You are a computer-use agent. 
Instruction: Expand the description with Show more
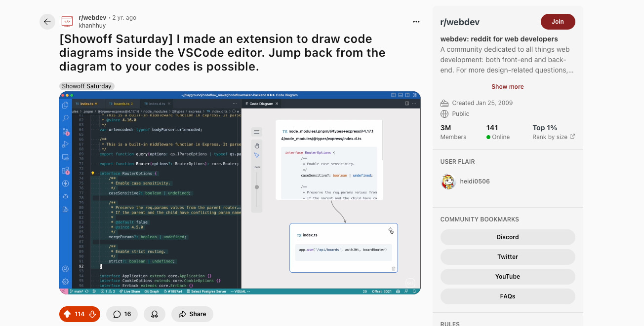point(507,87)
